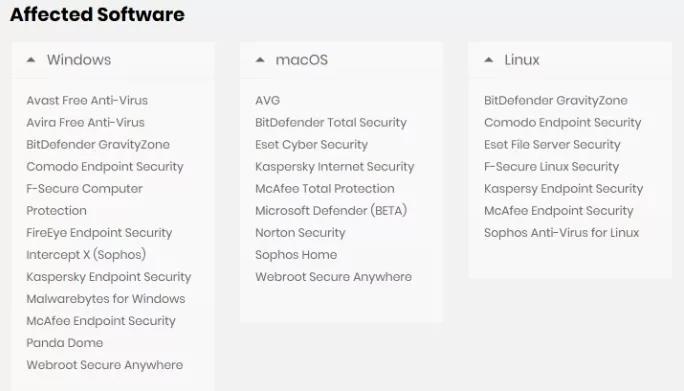Collapse the Windows section arrow
Viewport: 684px width, 391px height.
point(31,60)
